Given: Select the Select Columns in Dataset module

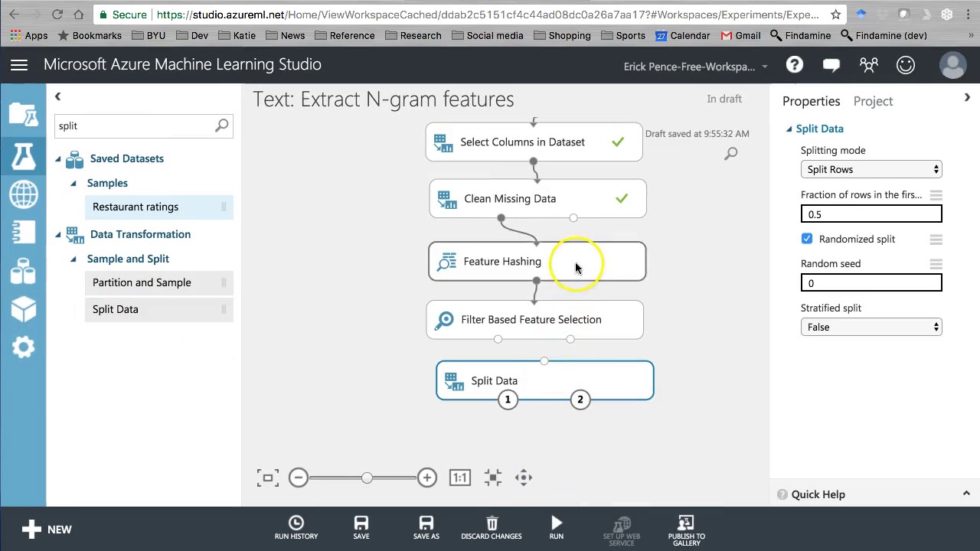Looking at the screenshot, I should click(x=534, y=142).
